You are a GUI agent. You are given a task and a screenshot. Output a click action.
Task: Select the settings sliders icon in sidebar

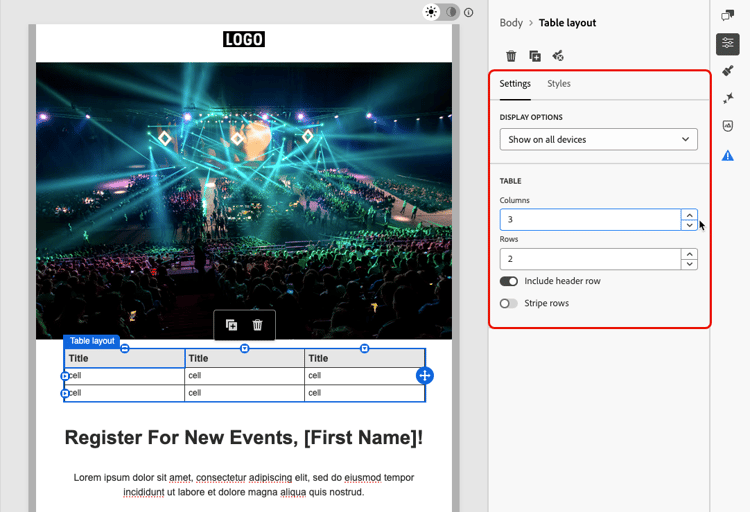pyautogui.click(x=728, y=44)
